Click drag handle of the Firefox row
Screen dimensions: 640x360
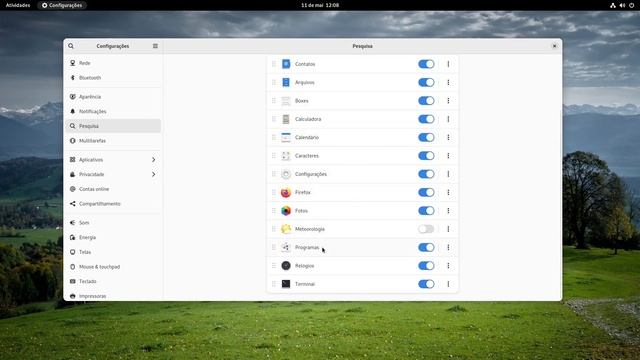coord(274,192)
